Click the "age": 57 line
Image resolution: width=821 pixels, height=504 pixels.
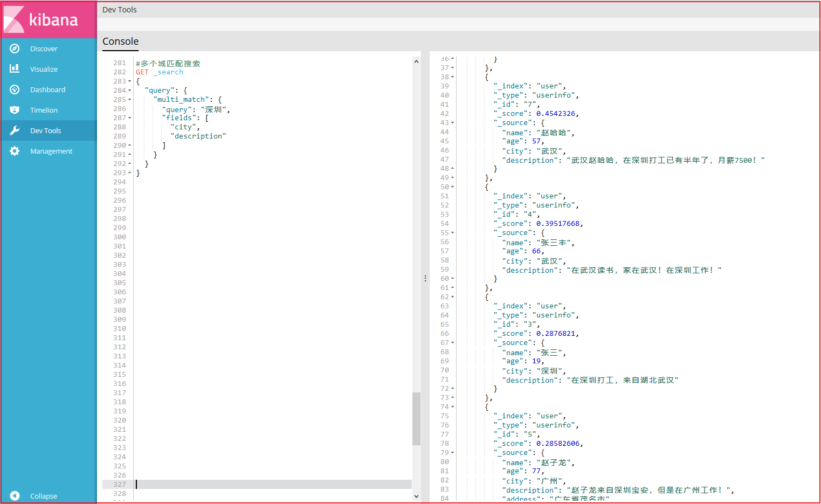(523, 141)
